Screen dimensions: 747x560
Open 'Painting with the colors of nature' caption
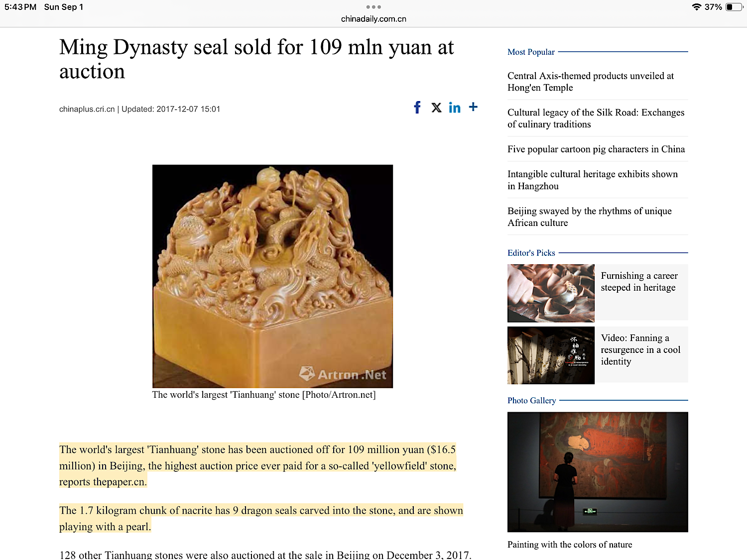pyautogui.click(x=570, y=545)
